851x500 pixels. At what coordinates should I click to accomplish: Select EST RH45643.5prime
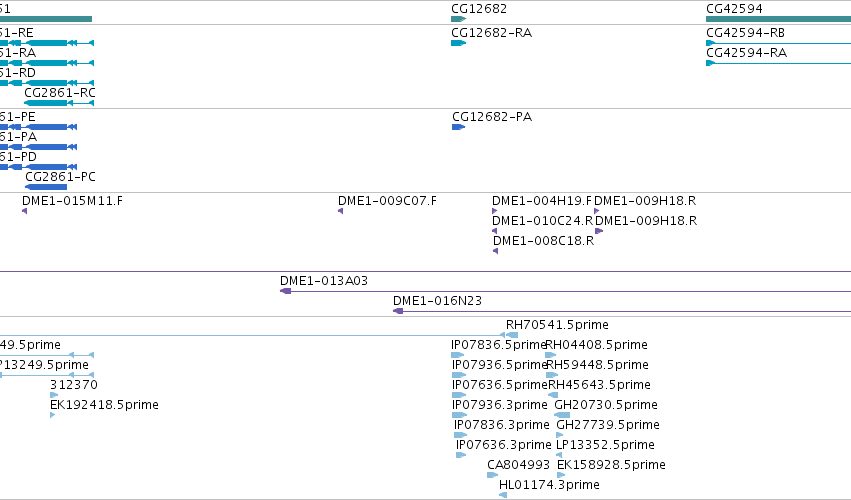(599, 385)
